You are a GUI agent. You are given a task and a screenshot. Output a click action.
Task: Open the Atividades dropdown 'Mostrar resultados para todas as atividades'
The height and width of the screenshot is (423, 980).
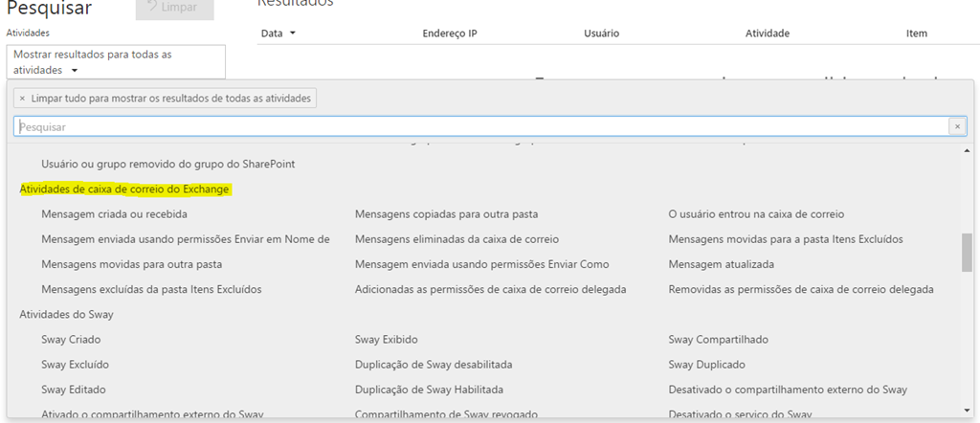click(116, 62)
